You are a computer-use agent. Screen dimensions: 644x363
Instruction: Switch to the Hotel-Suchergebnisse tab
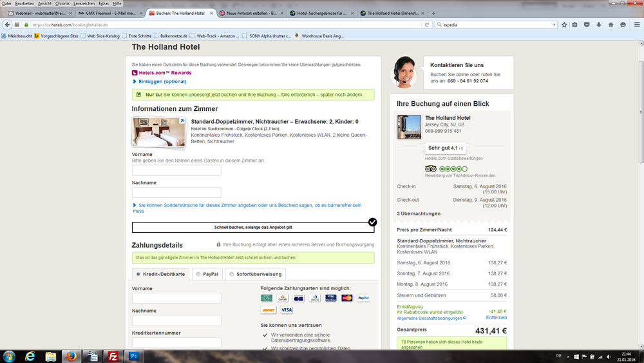320,13
